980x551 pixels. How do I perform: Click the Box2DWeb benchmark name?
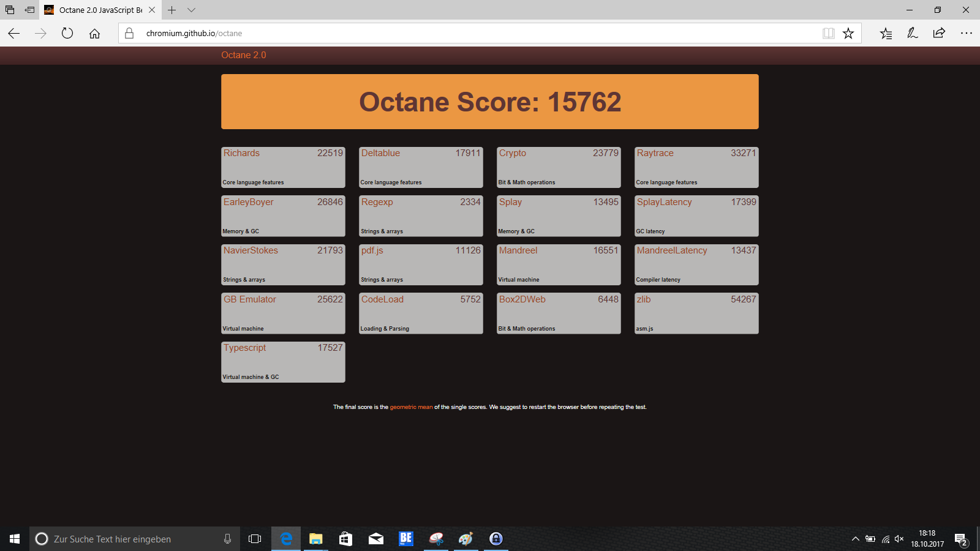[x=522, y=299]
